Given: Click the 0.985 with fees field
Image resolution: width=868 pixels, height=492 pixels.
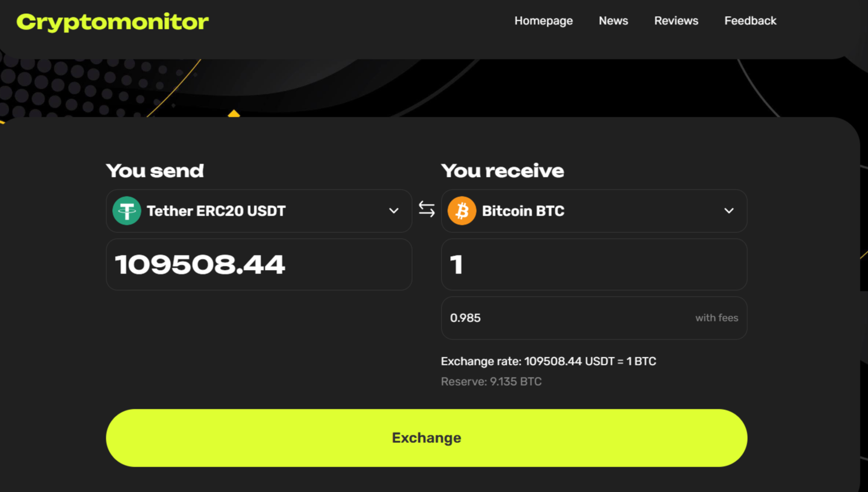Looking at the screenshot, I should pos(594,318).
